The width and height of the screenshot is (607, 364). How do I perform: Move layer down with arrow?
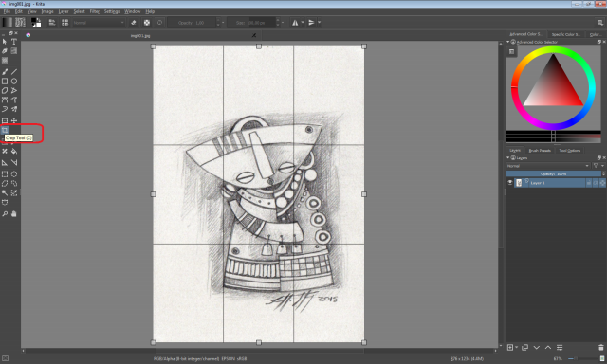click(x=537, y=347)
